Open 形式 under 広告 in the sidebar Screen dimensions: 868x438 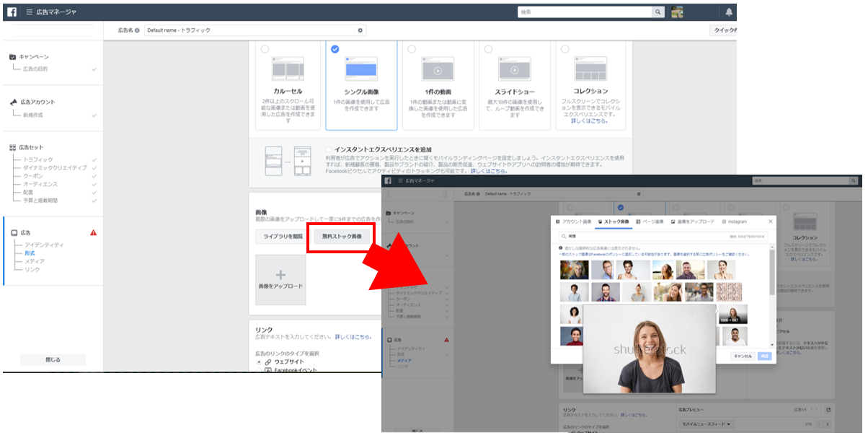click(x=30, y=253)
